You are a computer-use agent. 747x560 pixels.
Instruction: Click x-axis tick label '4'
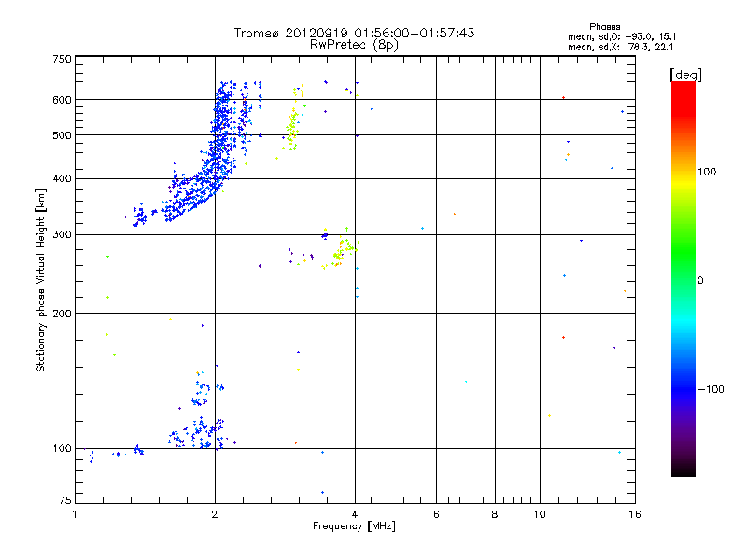click(355, 514)
